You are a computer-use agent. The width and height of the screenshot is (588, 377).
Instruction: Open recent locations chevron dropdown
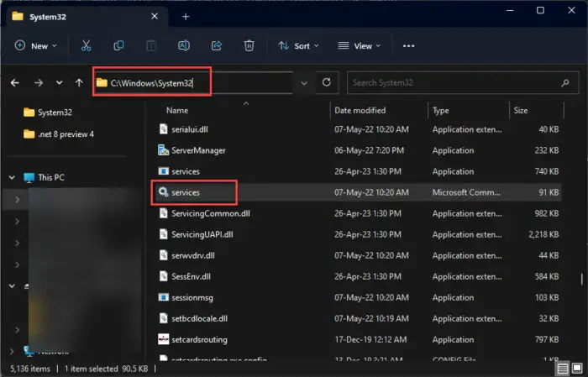[x=59, y=83]
